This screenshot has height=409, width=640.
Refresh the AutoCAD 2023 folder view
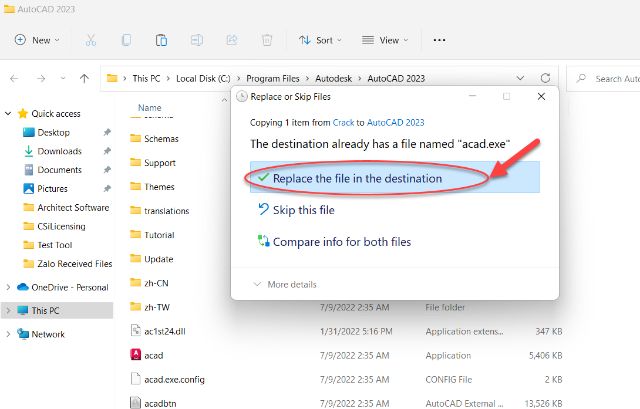pos(545,78)
